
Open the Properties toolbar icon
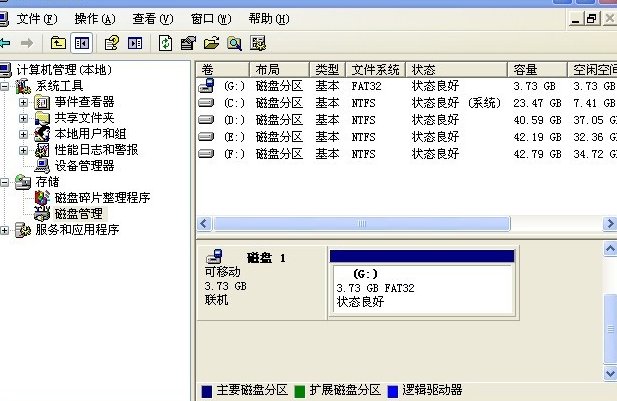click(x=188, y=43)
